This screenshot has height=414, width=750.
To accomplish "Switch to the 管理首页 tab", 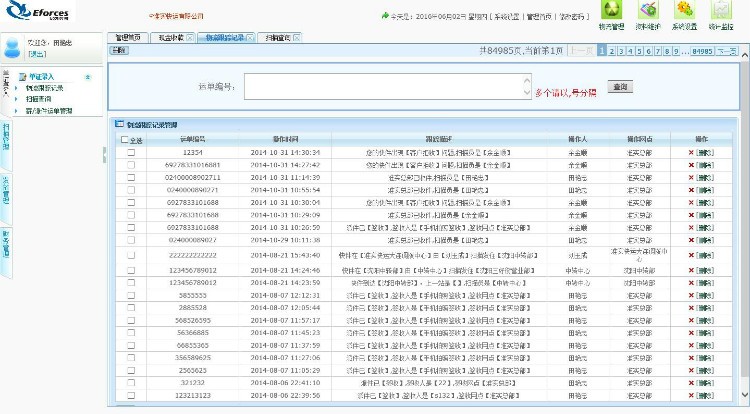I will (127, 37).
